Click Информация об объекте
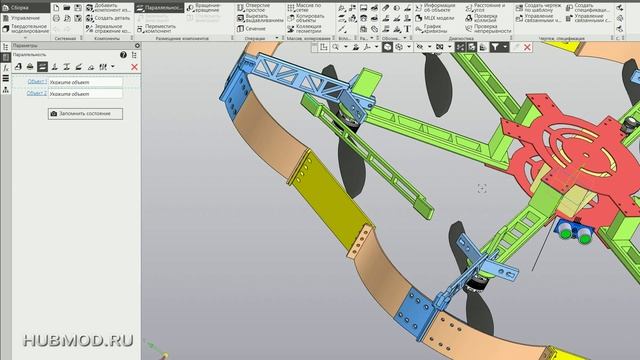 pyautogui.click(x=435, y=7)
